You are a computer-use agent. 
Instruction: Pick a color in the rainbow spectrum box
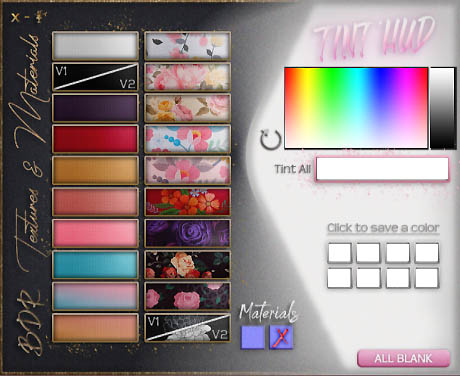(356, 108)
